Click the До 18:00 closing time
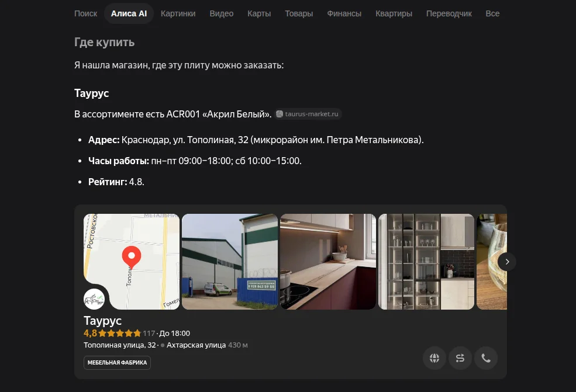 point(174,333)
